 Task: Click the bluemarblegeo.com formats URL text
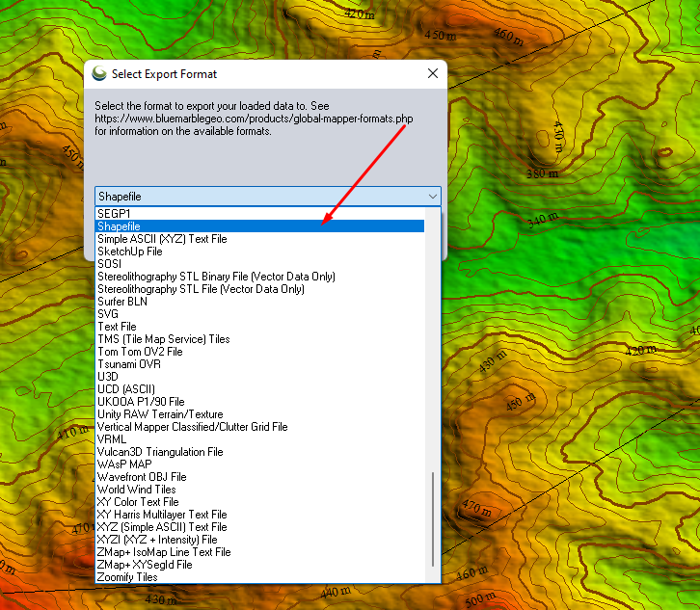(x=254, y=119)
